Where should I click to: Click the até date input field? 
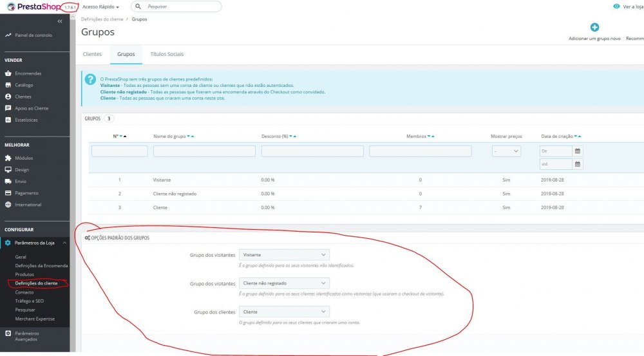556,164
